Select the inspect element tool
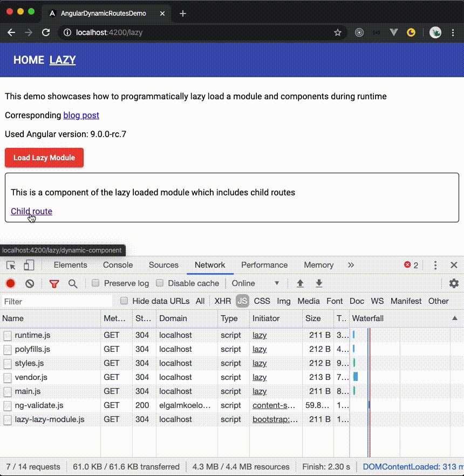Viewport: 464px width, 476px height. [9, 265]
